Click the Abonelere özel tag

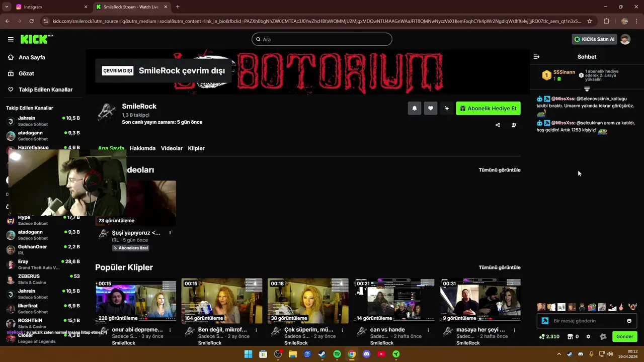pyautogui.click(x=131, y=248)
